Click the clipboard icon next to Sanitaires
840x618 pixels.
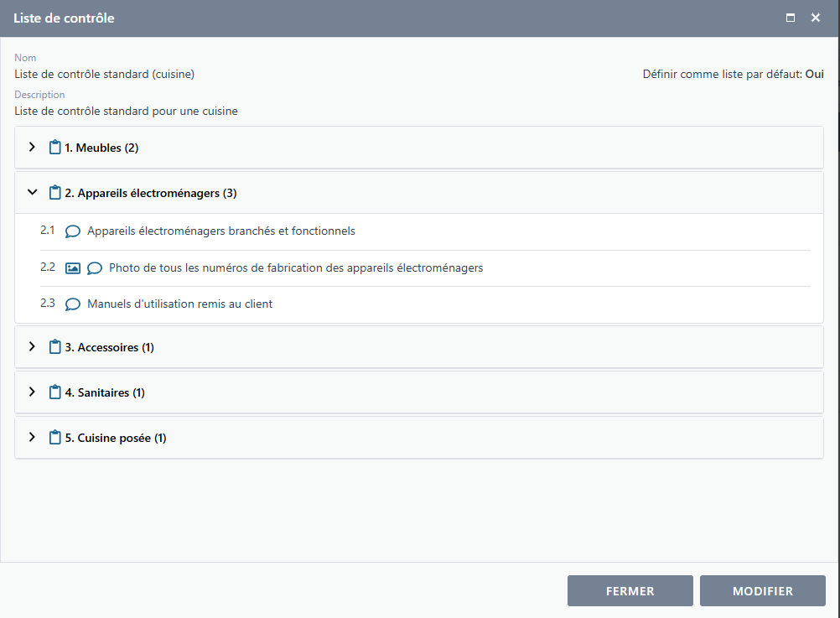55,392
